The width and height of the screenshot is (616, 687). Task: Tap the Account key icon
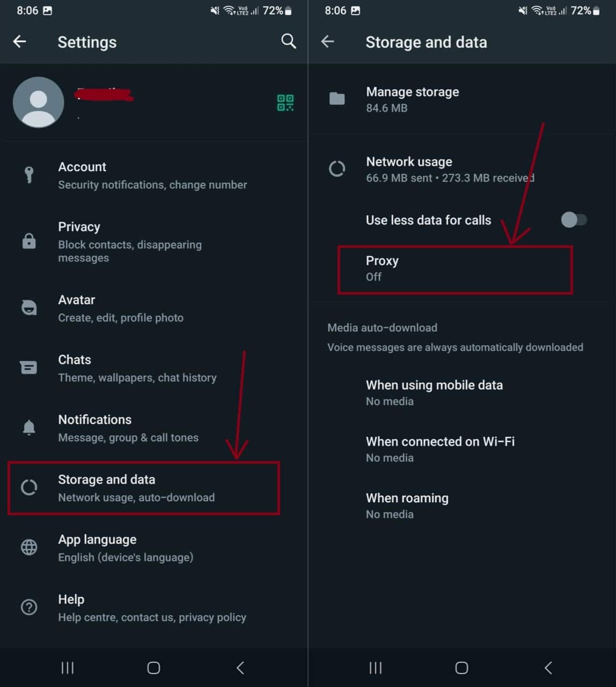click(x=29, y=175)
